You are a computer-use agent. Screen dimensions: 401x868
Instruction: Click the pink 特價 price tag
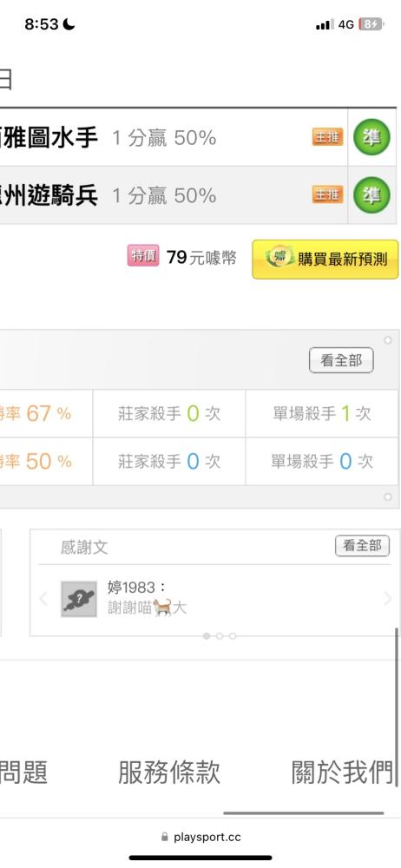[x=143, y=256]
